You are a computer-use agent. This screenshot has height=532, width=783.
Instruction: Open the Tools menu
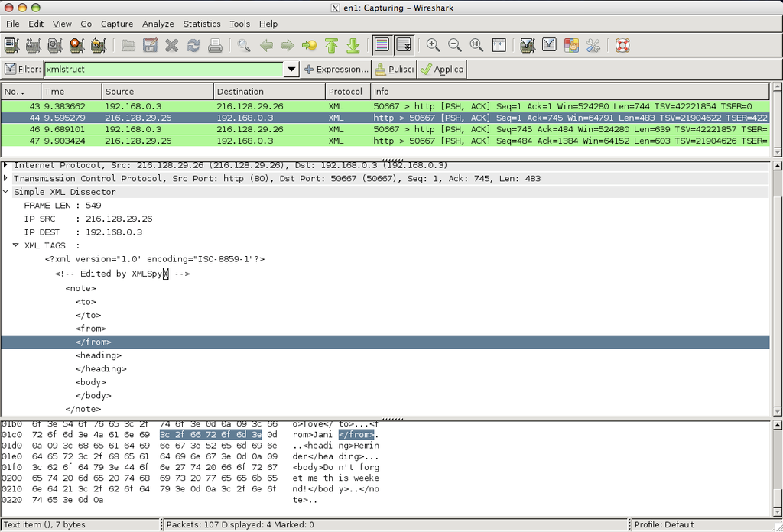[x=239, y=24]
